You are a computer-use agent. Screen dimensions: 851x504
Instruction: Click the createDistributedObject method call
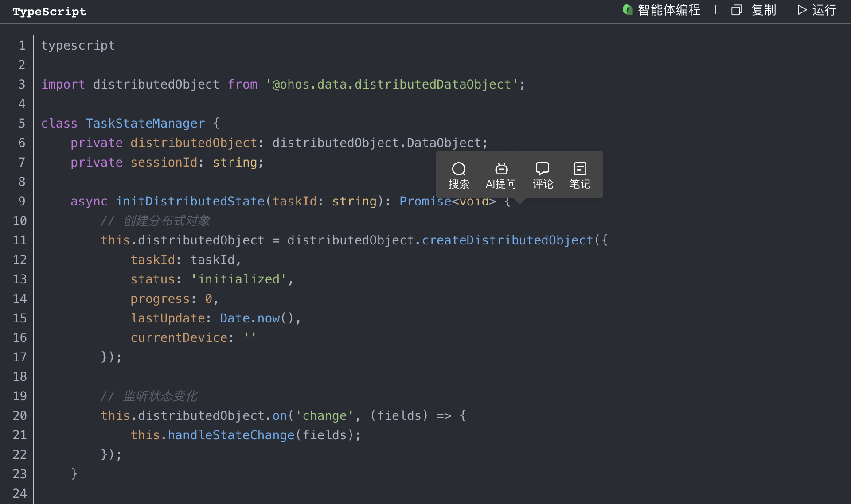[507, 240]
